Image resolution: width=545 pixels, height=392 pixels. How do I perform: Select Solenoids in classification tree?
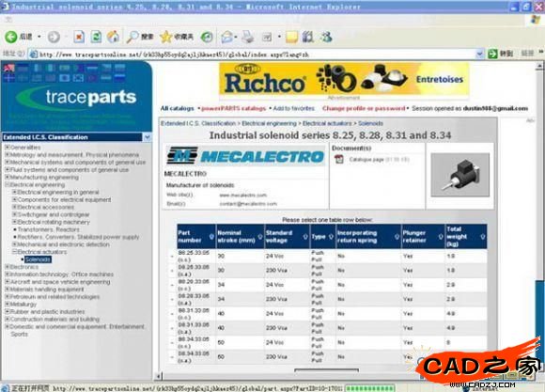(38, 259)
